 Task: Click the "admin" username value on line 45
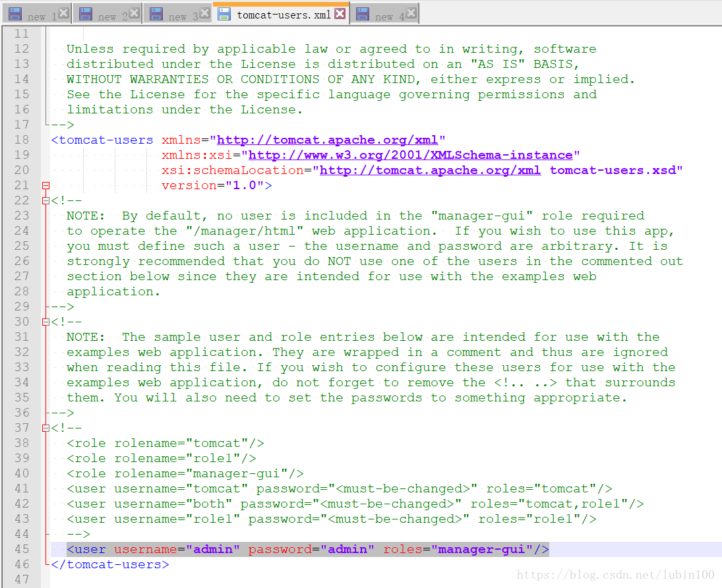pos(213,549)
